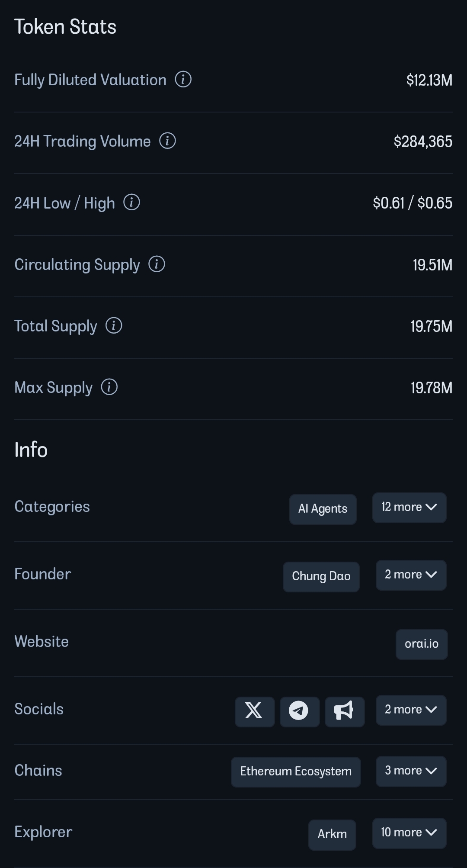Open the Telegram social link
467x868 pixels.
(x=299, y=711)
